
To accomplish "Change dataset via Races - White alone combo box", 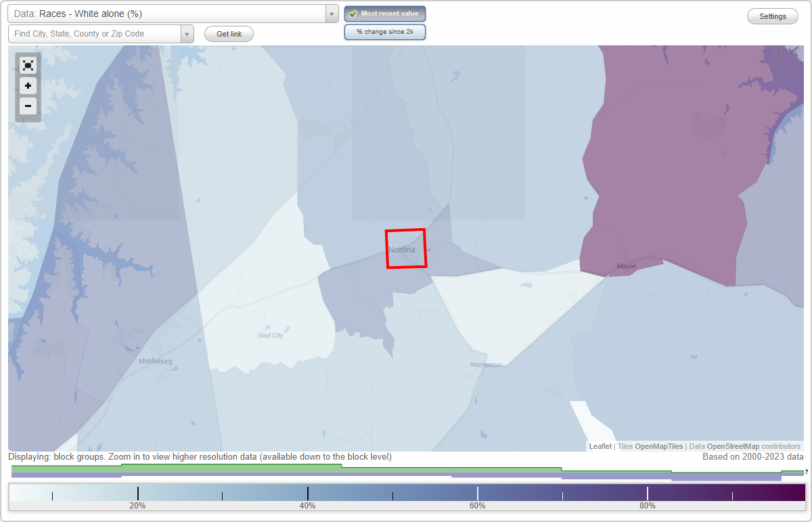I will [169, 14].
